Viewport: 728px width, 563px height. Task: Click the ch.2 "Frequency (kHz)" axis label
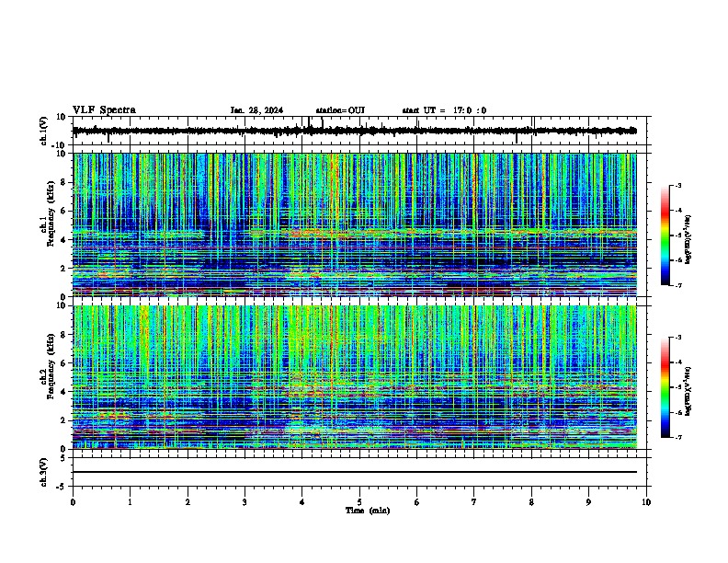[x=51, y=365]
